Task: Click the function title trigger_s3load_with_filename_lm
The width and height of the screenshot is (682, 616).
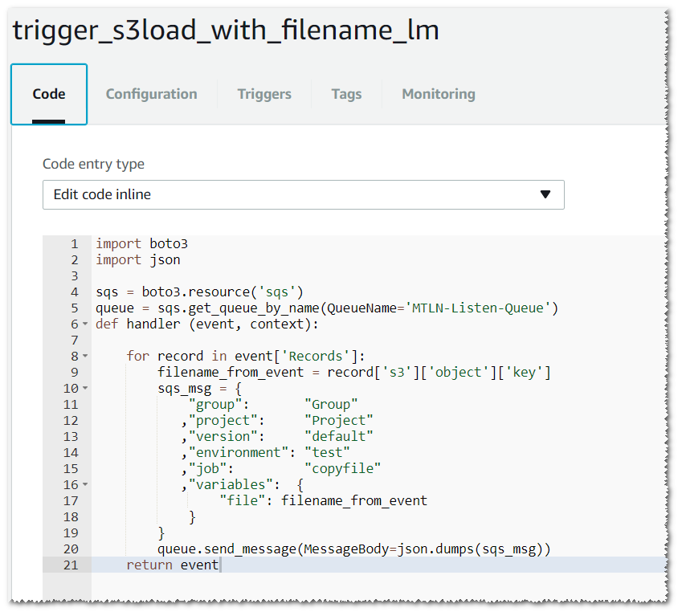Action: pyautogui.click(x=226, y=31)
